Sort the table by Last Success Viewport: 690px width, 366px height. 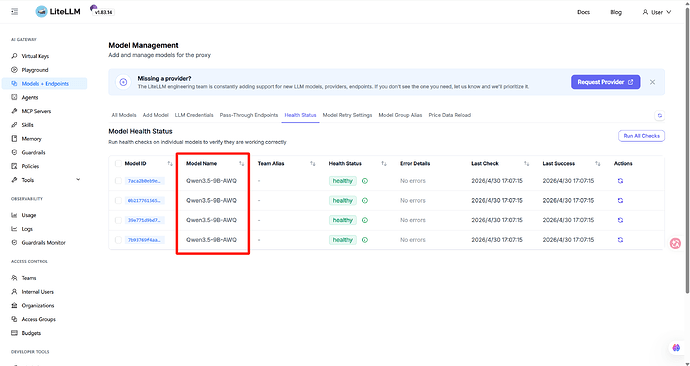pyautogui.click(x=598, y=164)
